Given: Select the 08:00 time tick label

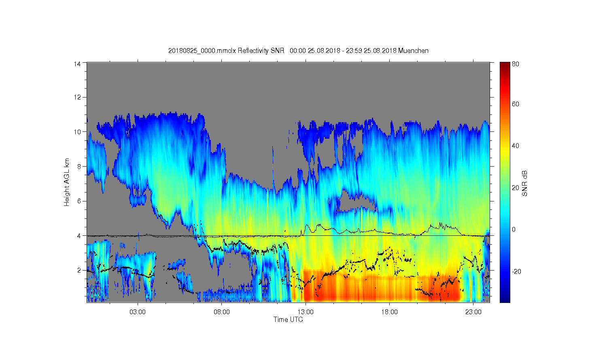Looking at the screenshot, I should (x=222, y=312).
